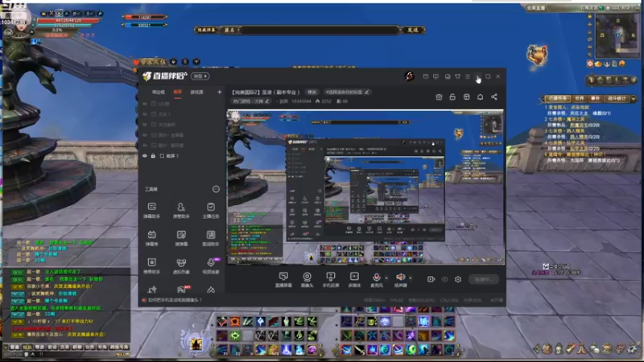Click 事件 tab button in quest panel
Screen dimensions: 644x362
[595, 98]
